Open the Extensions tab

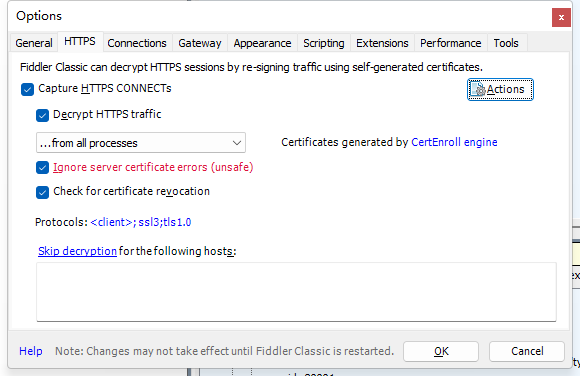[382, 43]
